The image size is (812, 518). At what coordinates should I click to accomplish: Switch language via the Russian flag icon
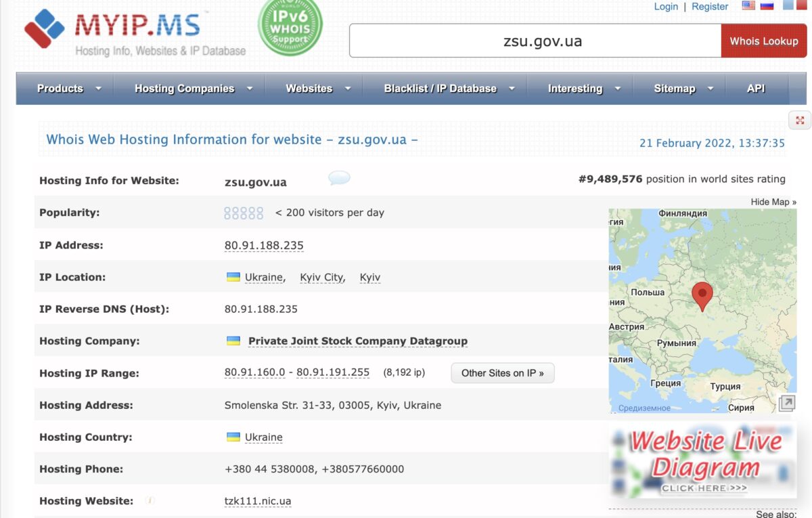[767, 5]
